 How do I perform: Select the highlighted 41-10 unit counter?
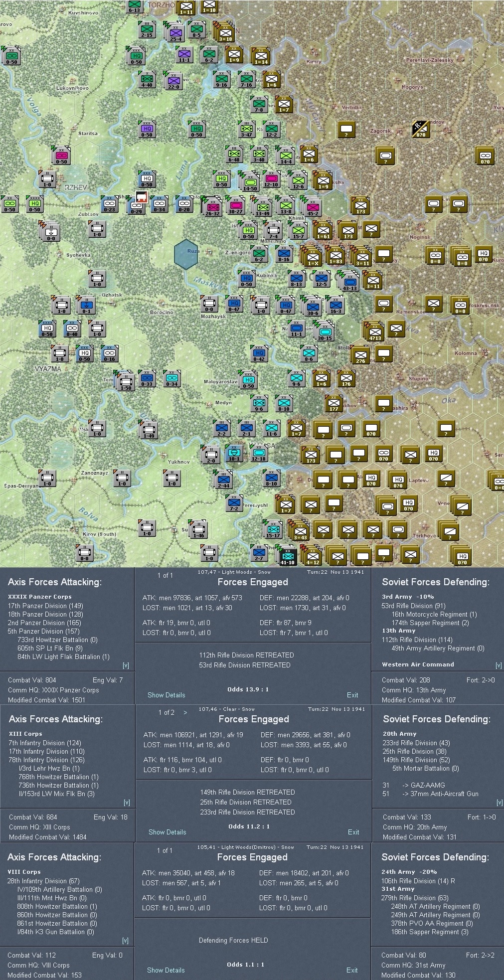(x=288, y=555)
